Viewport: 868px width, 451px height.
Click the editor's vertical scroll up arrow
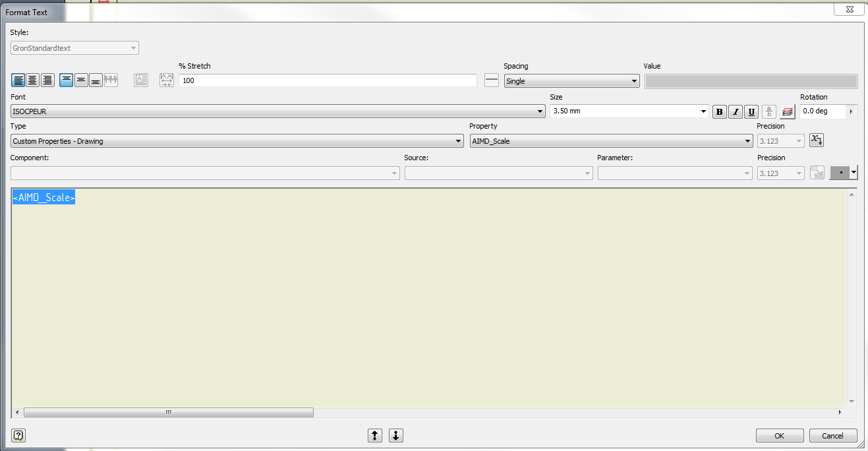(x=852, y=195)
